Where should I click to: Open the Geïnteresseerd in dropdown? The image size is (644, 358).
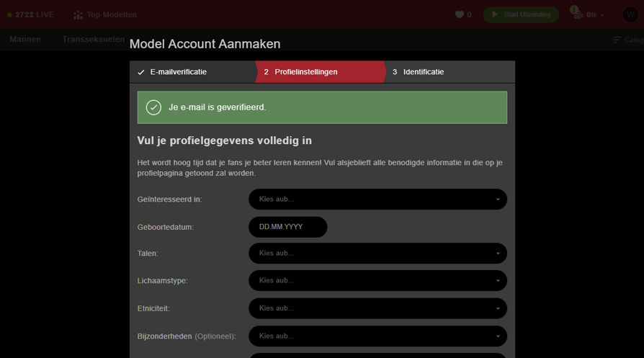(x=377, y=199)
